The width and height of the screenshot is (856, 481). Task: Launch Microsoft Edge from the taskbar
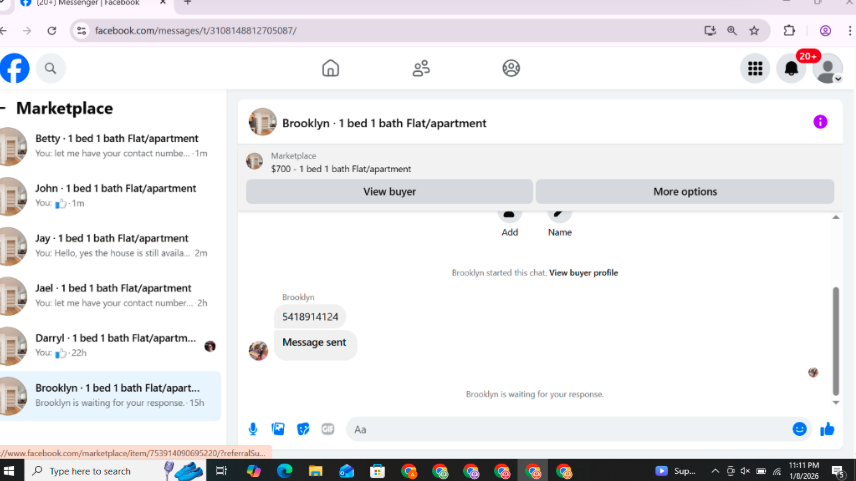pyautogui.click(x=284, y=471)
